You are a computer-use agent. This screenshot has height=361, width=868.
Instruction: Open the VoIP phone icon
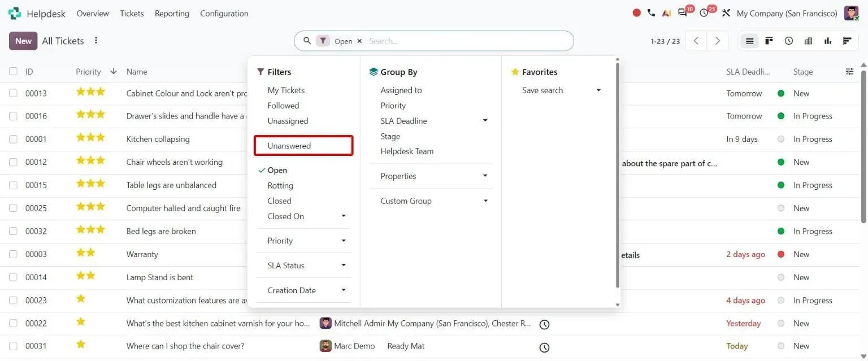pyautogui.click(x=652, y=13)
